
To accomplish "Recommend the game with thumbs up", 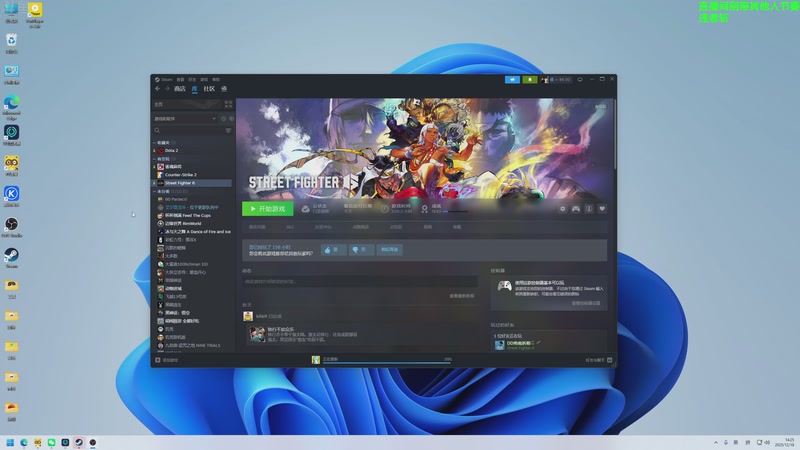I will point(333,249).
